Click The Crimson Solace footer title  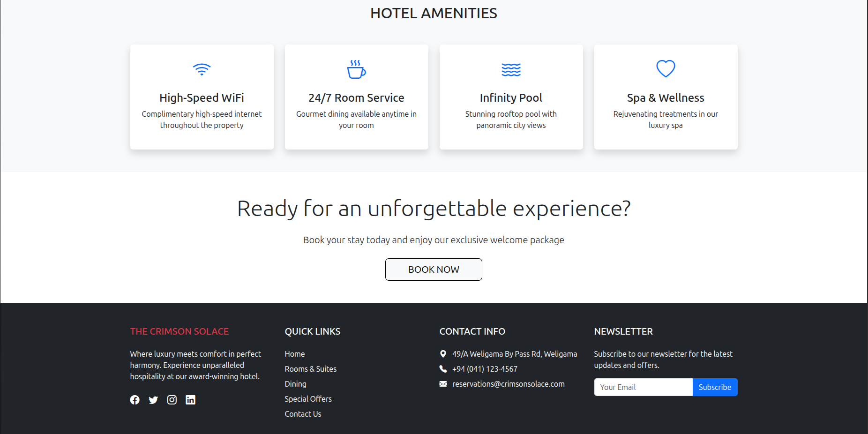click(x=180, y=331)
